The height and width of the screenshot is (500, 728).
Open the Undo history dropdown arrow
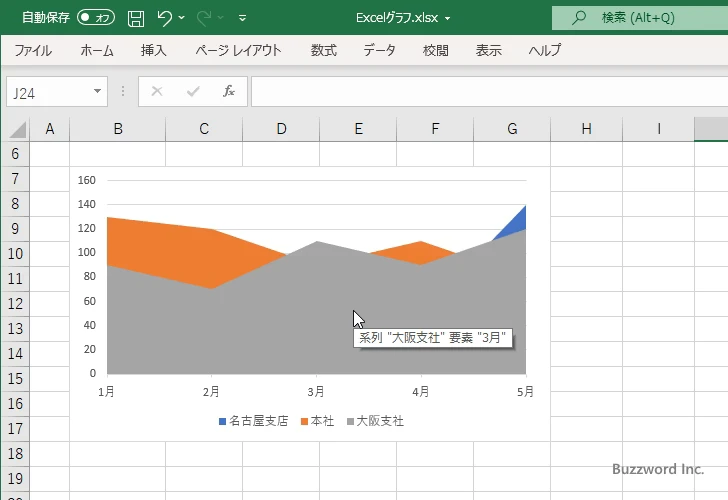pos(182,18)
